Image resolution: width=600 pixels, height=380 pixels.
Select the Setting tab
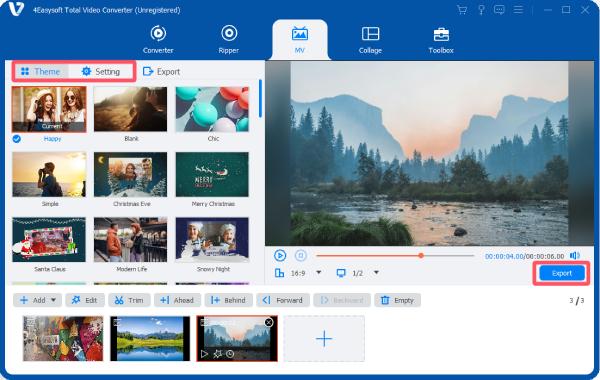(x=101, y=72)
